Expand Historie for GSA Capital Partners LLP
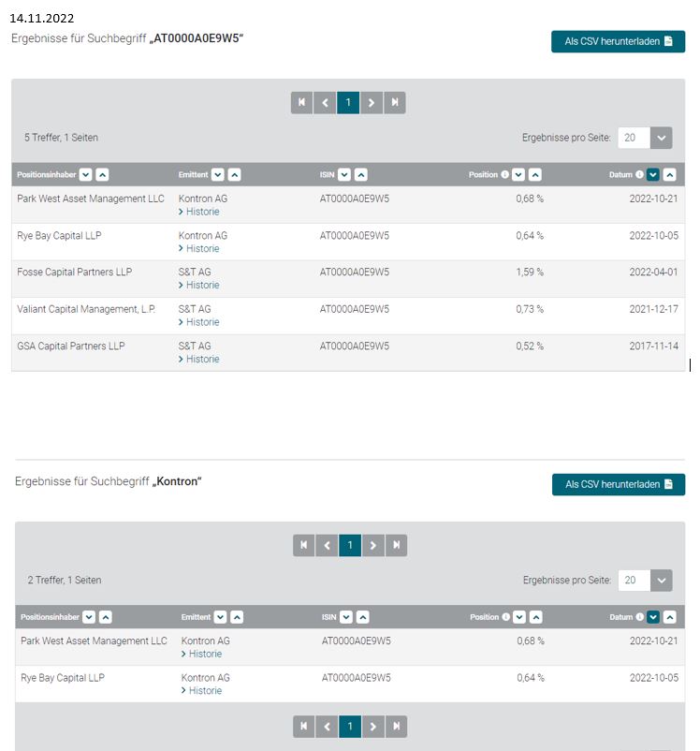The width and height of the screenshot is (700, 751). [202, 359]
